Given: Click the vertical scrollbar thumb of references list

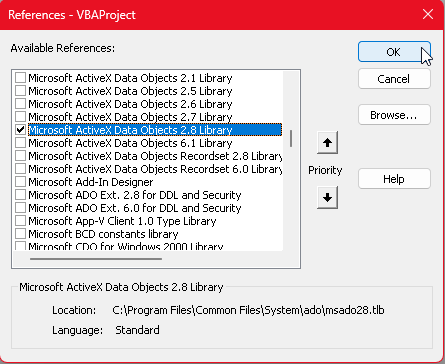Looking at the screenshot, I should 291,138.
